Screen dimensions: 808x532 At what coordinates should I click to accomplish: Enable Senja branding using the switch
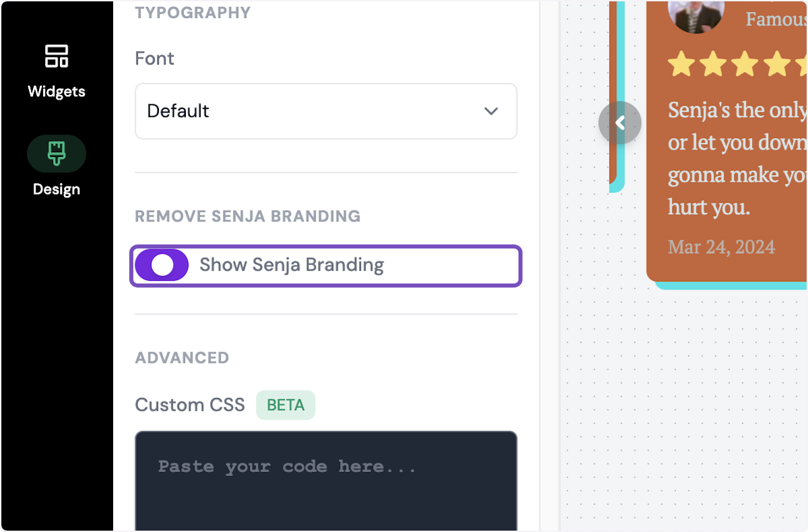pos(162,265)
